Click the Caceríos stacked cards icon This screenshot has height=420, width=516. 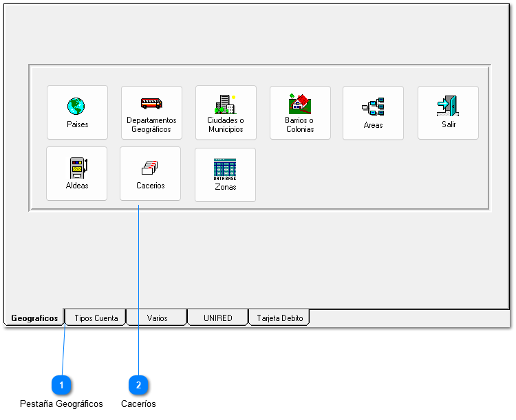tap(150, 168)
